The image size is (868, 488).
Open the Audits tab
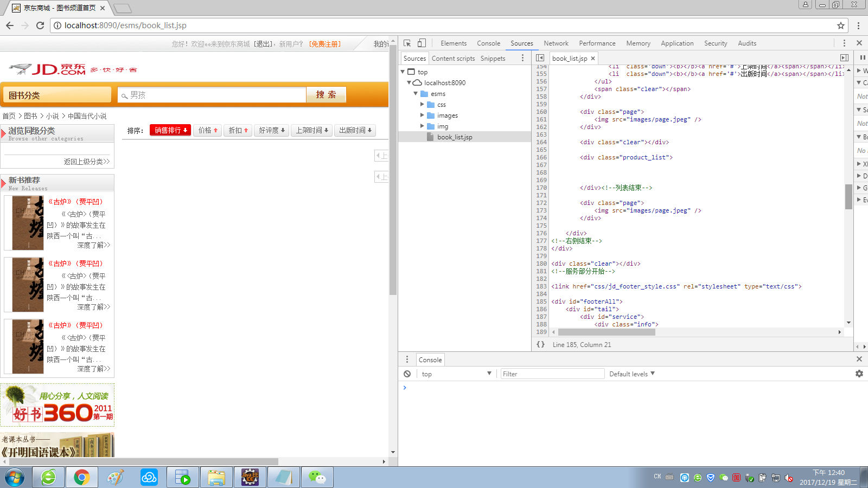pos(747,43)
